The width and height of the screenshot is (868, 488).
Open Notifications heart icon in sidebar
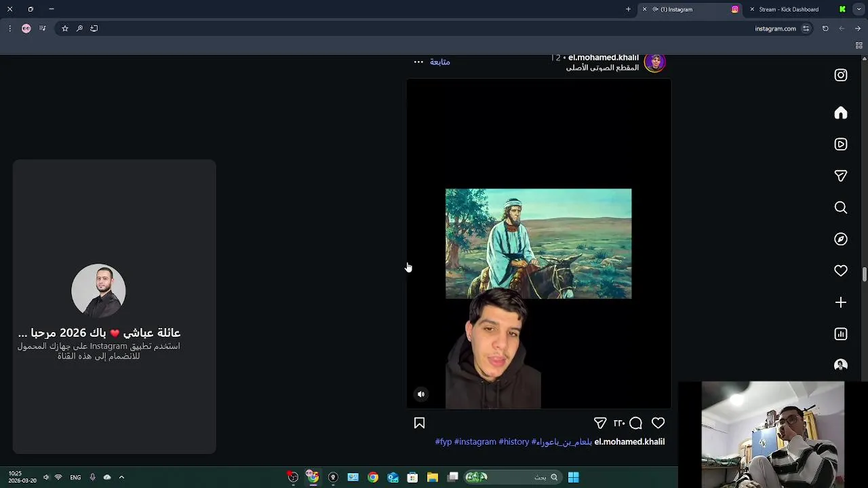tap(841, 270)
